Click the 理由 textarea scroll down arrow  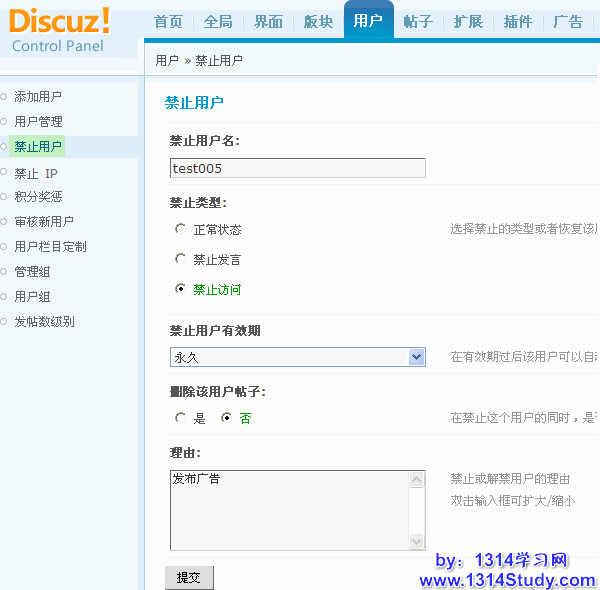[417, 541]
